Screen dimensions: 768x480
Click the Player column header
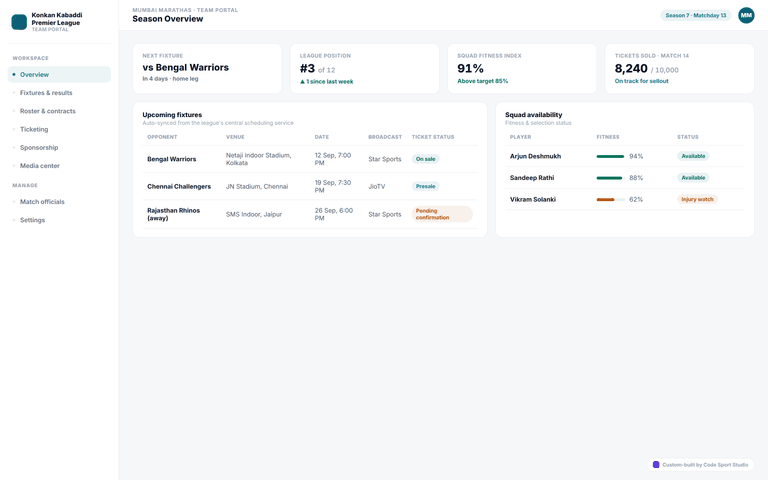520,137
